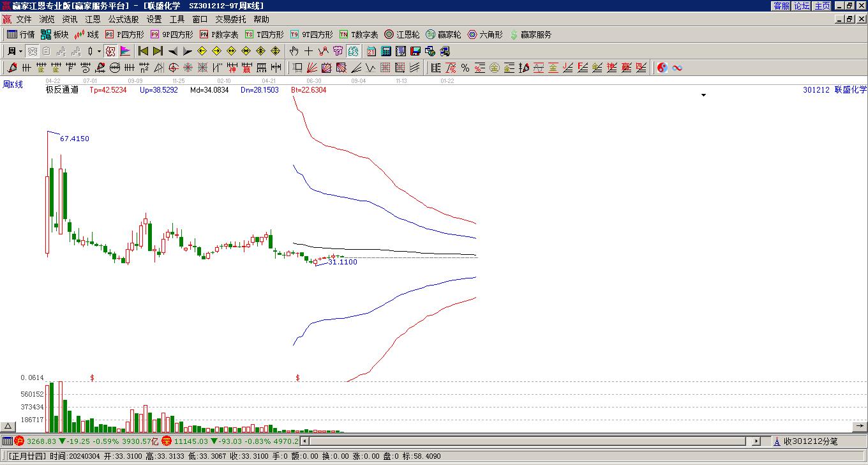Open the 板块 sector view
The image size is (868, 465).
(x=55, y=34)
